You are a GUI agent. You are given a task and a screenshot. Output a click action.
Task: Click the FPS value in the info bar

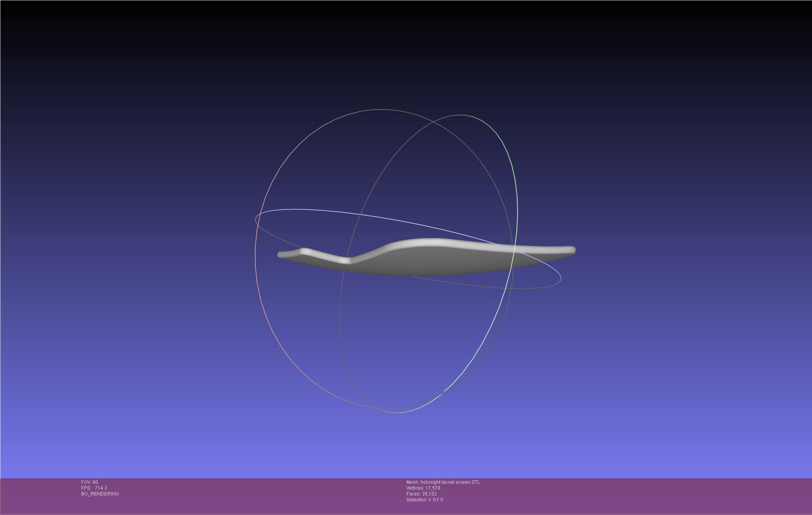coord(100,488)
